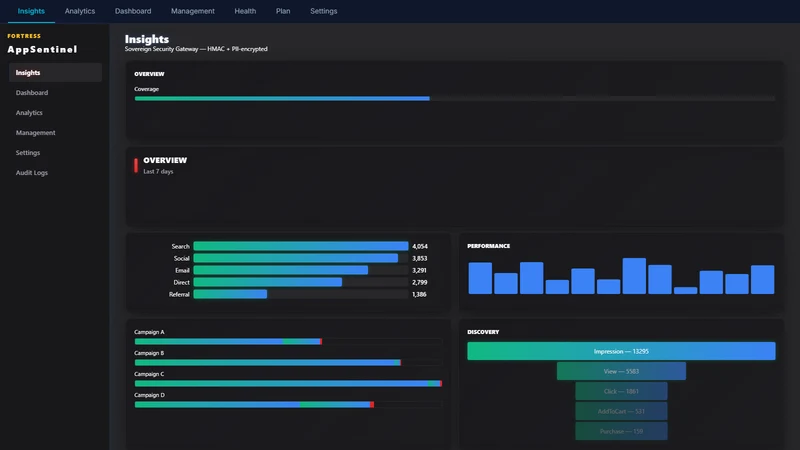Click the PERFORMANCE panel heading
Screen dimensions: 800x450
pos(488,246)
